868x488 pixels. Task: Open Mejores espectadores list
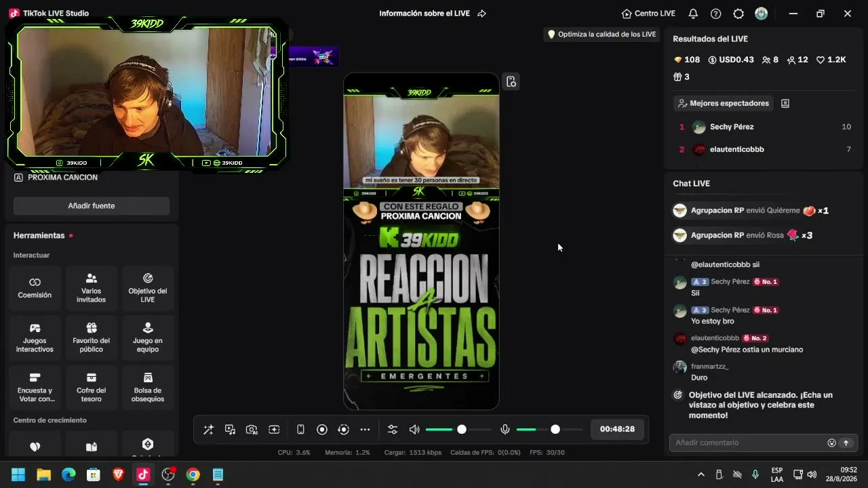tap(724, 103)
